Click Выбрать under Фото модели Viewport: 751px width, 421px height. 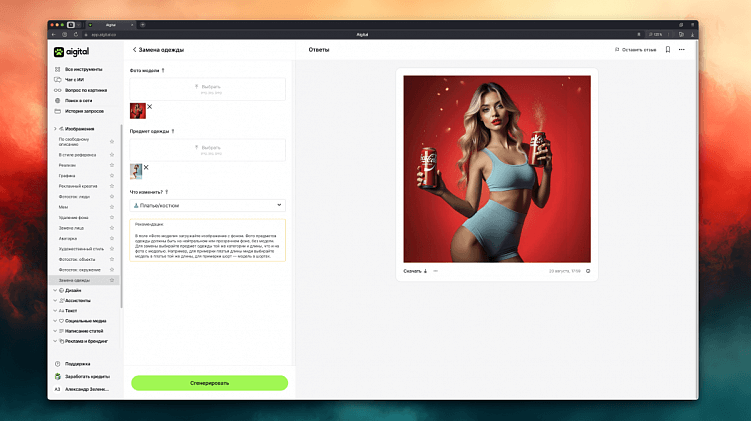point(207,89)
